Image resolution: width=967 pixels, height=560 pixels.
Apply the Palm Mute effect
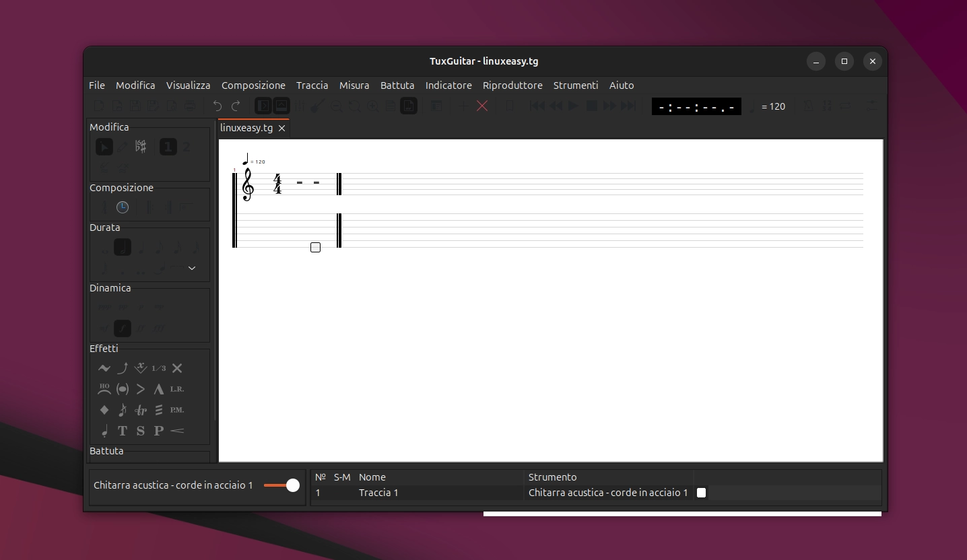pyautogui.click(x=177, y=410)
